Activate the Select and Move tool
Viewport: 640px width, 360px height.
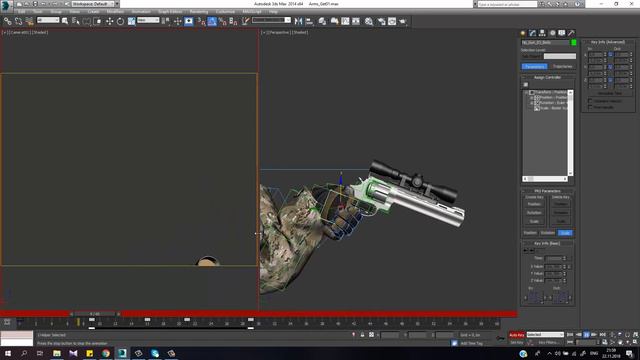[109, 21]
